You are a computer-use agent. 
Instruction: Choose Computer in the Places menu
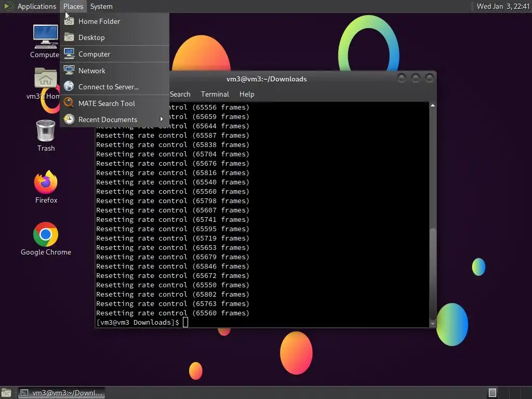115,54
